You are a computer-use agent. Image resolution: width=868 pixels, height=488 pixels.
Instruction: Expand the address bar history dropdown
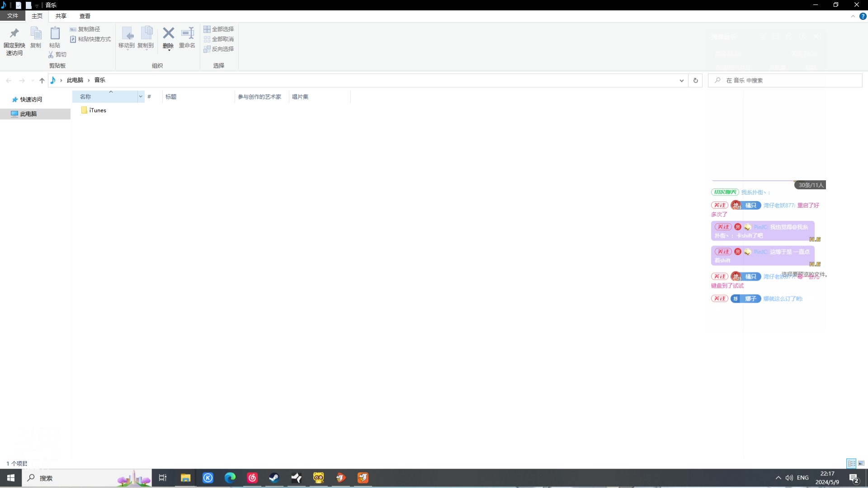(681, 80)
